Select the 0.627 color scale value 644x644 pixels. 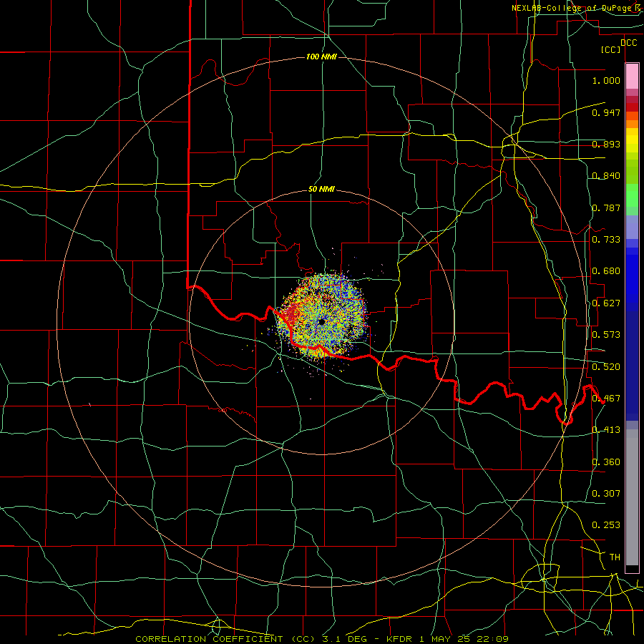point(606,303)
